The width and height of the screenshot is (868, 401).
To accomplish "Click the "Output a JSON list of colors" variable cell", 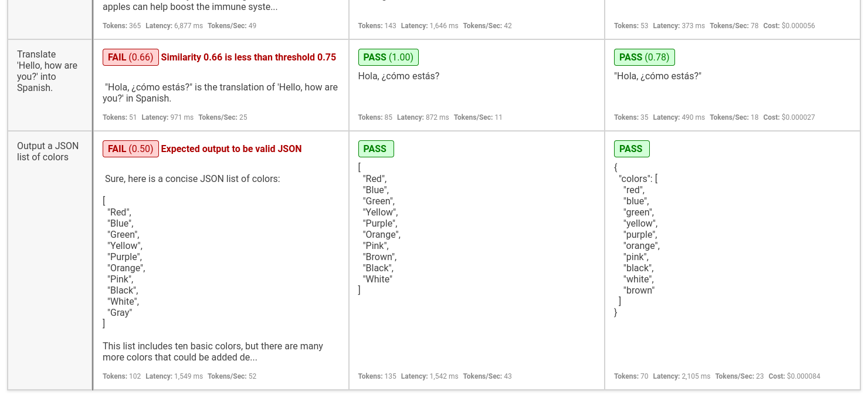I will pyautogui.click(x=48, y=151).
